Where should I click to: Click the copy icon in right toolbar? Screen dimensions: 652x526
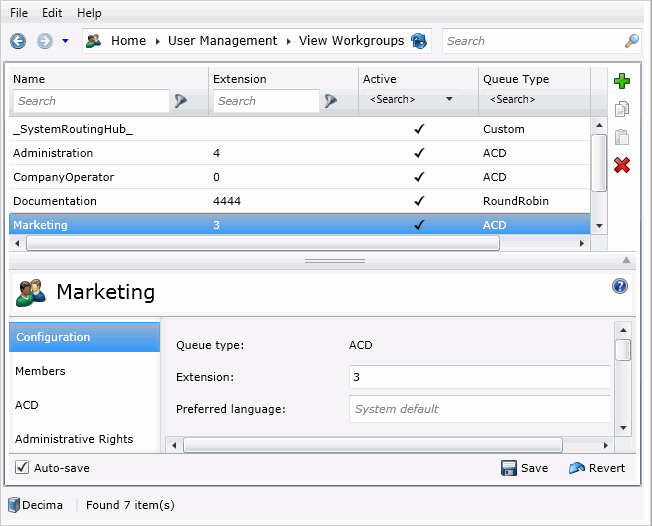point(622,109)
